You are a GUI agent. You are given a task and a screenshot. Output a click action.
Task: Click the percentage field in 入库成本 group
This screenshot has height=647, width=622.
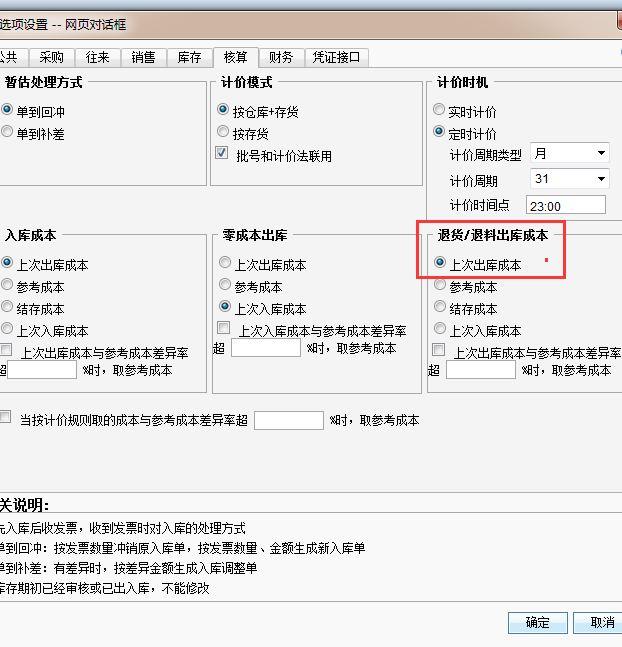(x=42, y=370)
